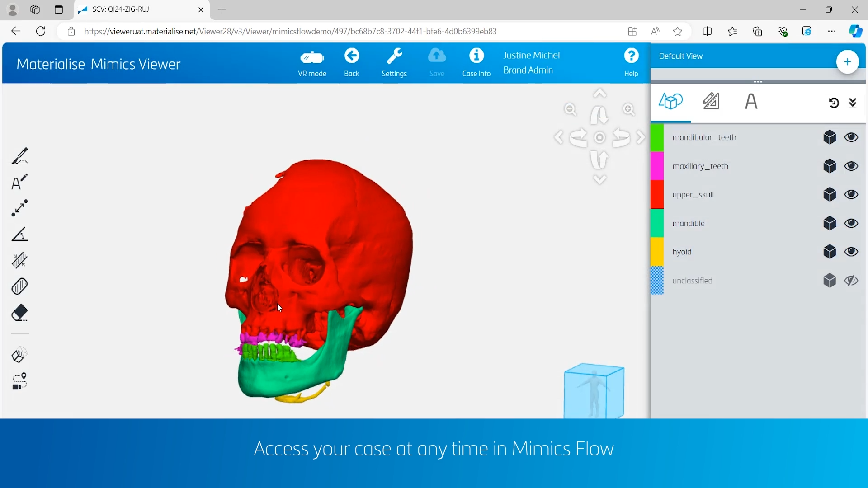Reset the view center in navigation control

click(x=600, y=137)
